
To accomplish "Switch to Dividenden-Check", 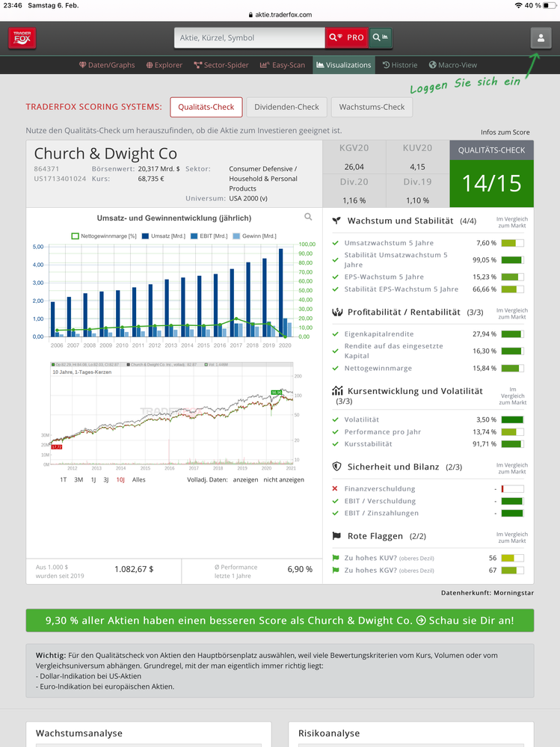I will [x=286, y=107].
